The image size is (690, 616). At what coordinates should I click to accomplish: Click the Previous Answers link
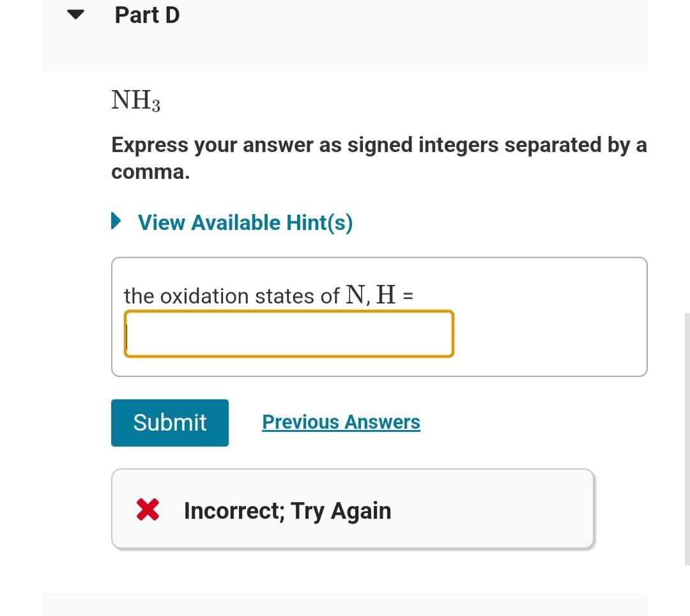coord(341,422)
